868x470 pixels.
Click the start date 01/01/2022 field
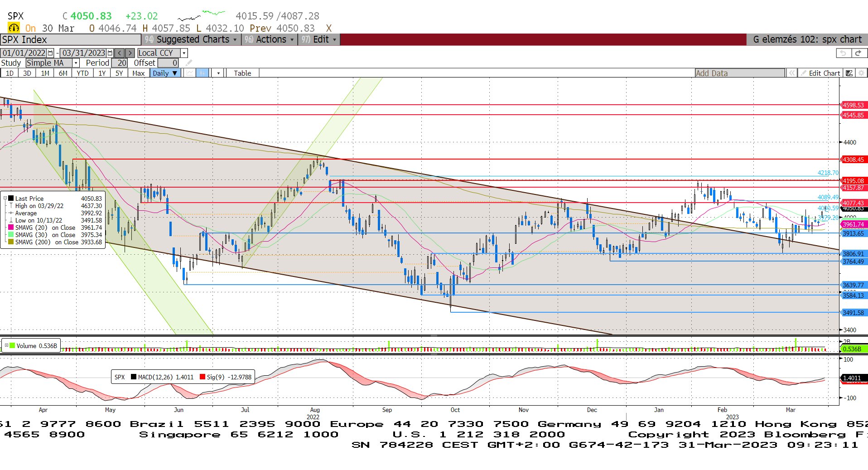24,53
